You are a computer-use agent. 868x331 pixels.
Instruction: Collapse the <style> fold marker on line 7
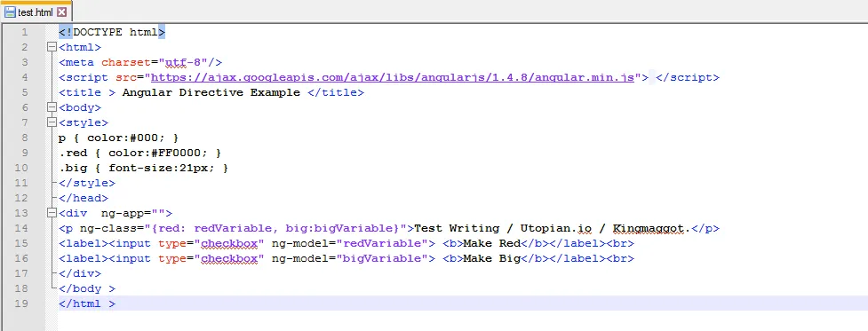[52, 122]
